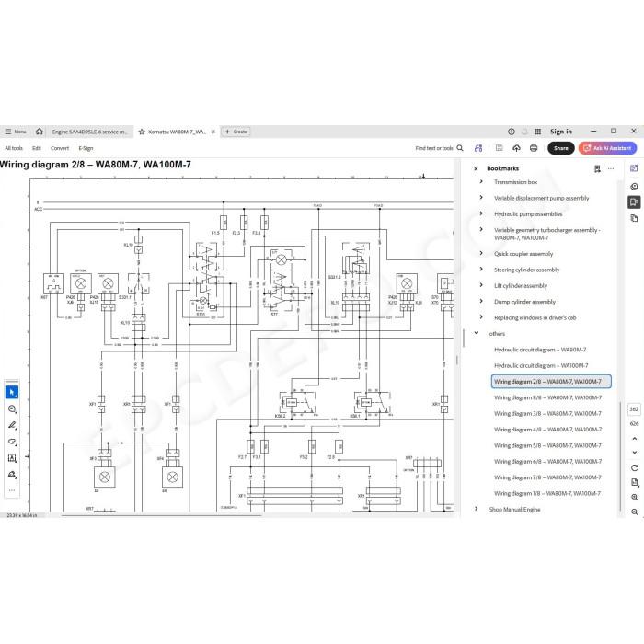
Task: Open the Edit menu
Action: [37, 148]
